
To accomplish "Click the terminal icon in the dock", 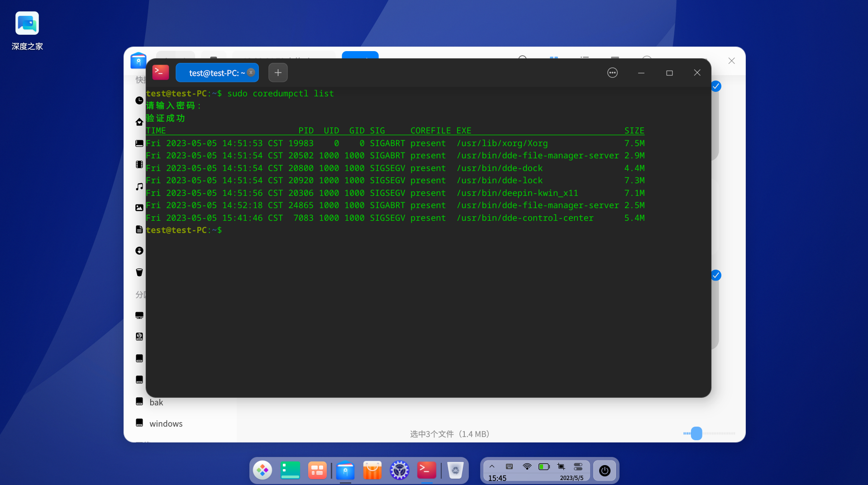I will (427, 471).
